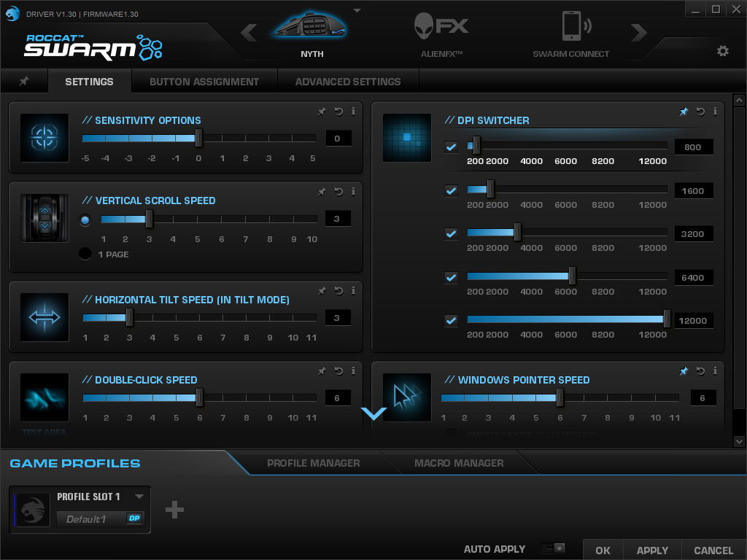
Task: Reset DPI Switcher to default
Action: [700, 112]
